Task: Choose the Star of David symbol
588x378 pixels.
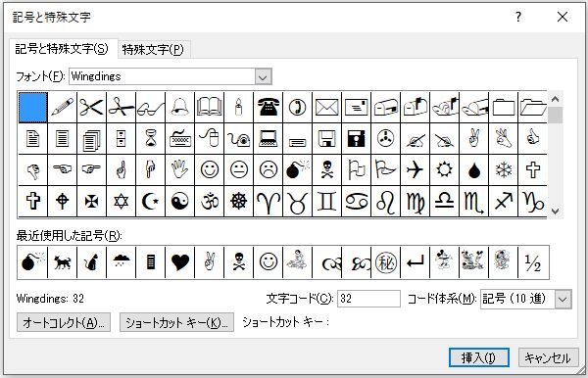Action: [122, 201]
